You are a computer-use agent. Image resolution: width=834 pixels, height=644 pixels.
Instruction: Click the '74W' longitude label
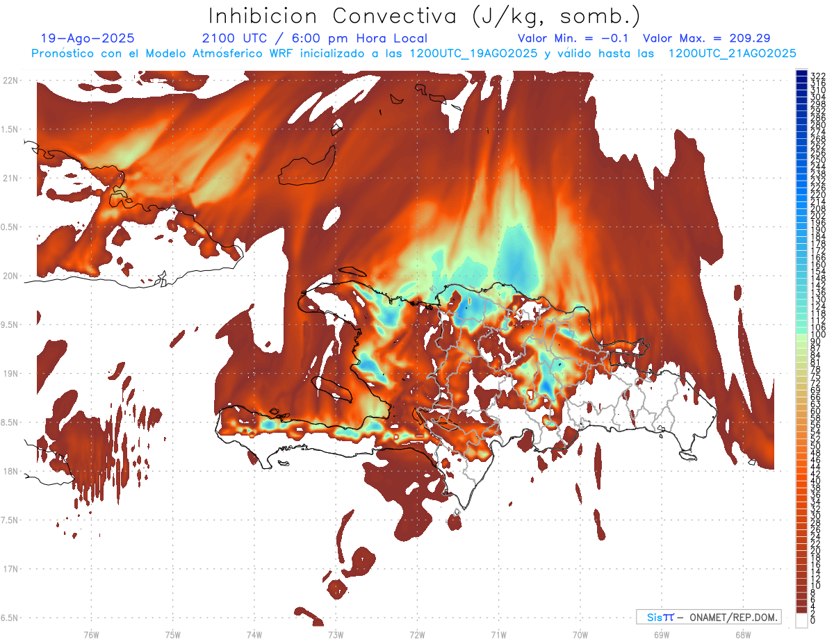click(254, 634)
